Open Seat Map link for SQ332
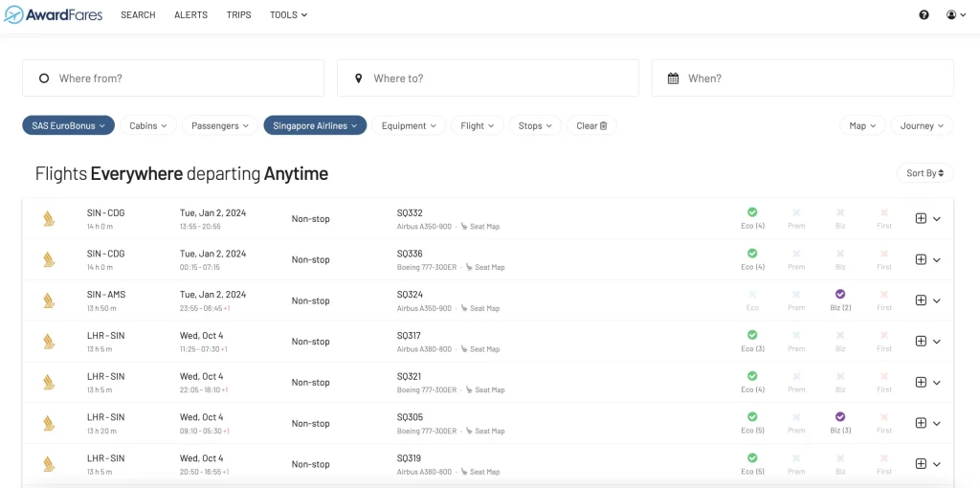Image resolution: width=980 pixels, height=488 pixels. point(480,227)
